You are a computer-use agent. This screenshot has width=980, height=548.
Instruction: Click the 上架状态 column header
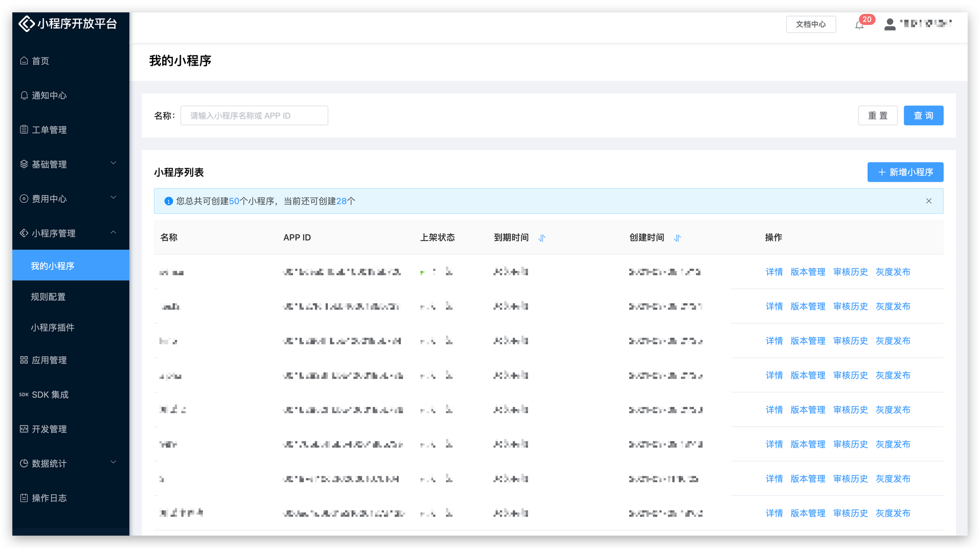pyautogui.click(x=438, y=238)
